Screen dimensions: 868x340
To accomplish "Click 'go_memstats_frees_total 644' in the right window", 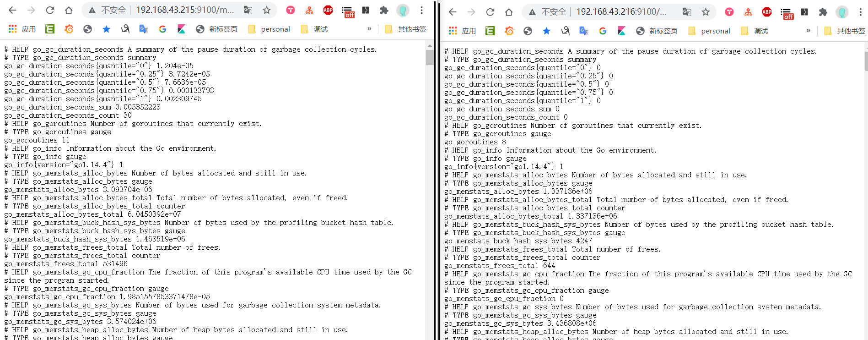I will click(500, 266).
